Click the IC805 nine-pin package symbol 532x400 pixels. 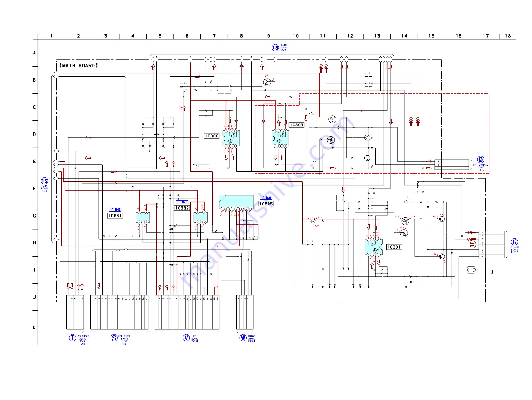tap(236, 203)
